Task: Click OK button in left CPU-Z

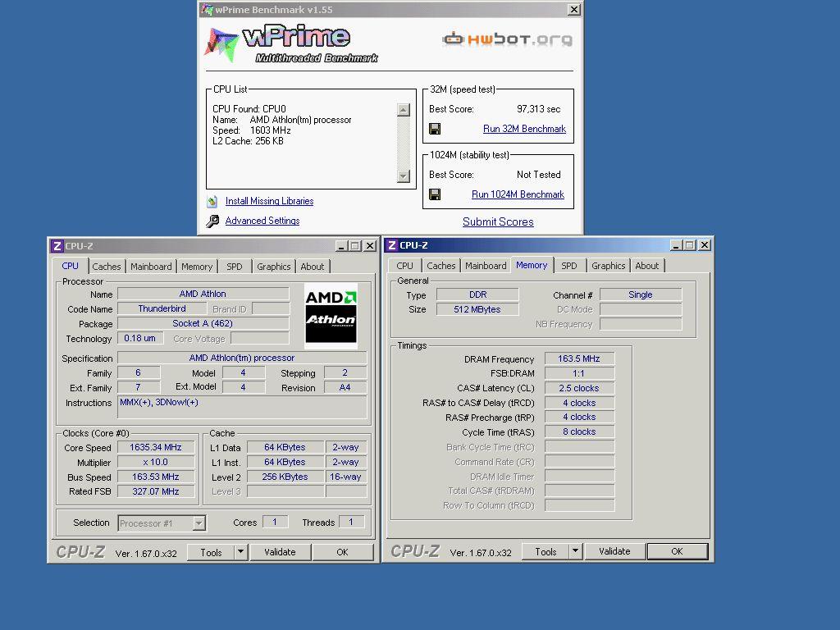Action: click(342, 552)
